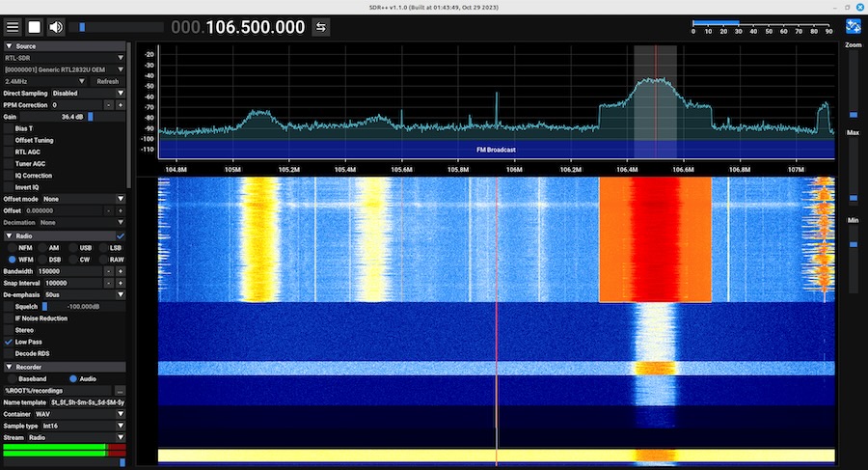This screenshot has height=470, width=868.
Task: Increase PPM Correction with plus button
Action: 121,105
